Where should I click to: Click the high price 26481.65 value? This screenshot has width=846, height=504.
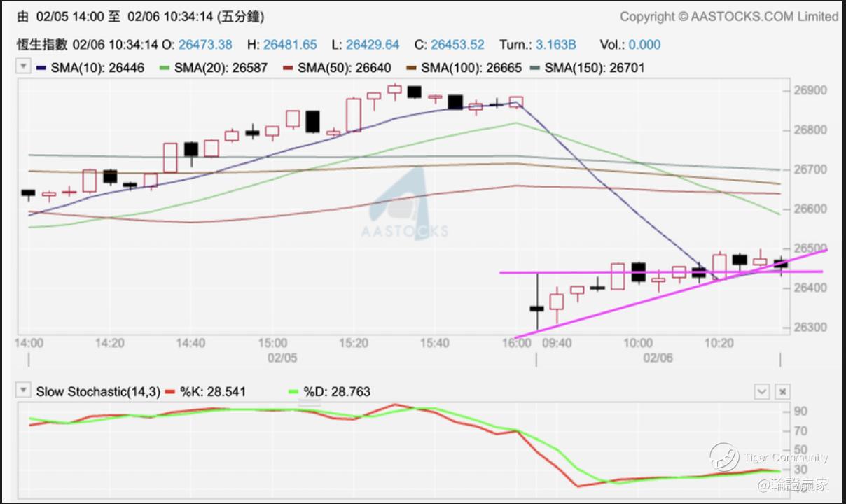pos(290,45)
